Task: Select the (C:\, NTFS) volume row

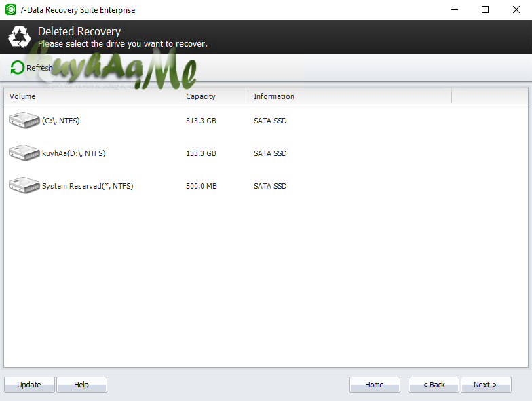Action: 266,121
